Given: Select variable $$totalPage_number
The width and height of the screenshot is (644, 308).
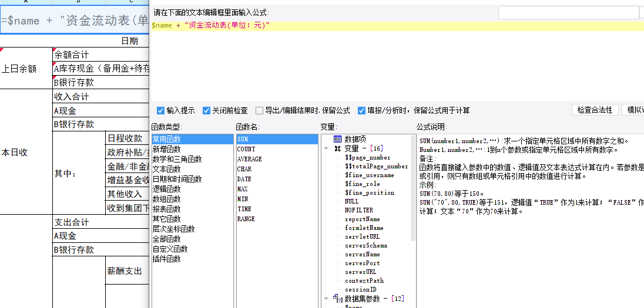Looking at the screenshot, I should 377,166.
